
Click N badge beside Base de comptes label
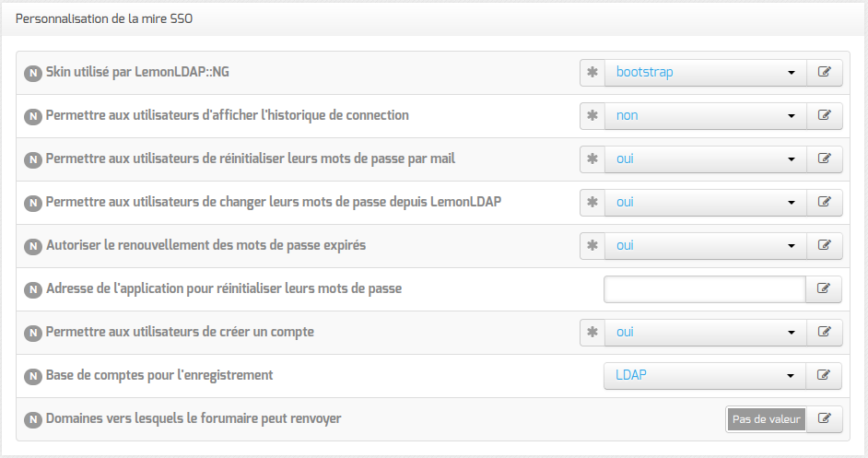(x=33, y=376)
